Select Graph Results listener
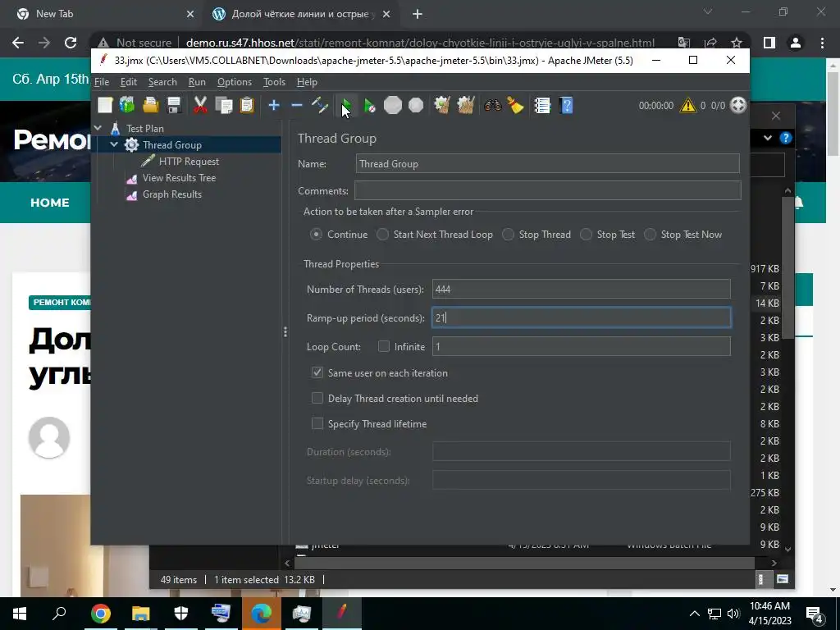 click(172, 194)
